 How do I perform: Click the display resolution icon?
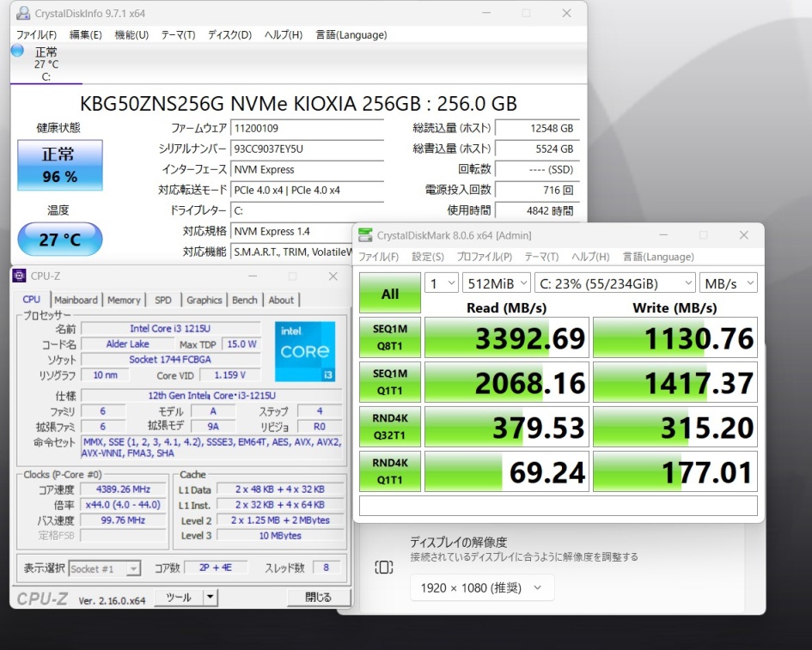[383, 568]
